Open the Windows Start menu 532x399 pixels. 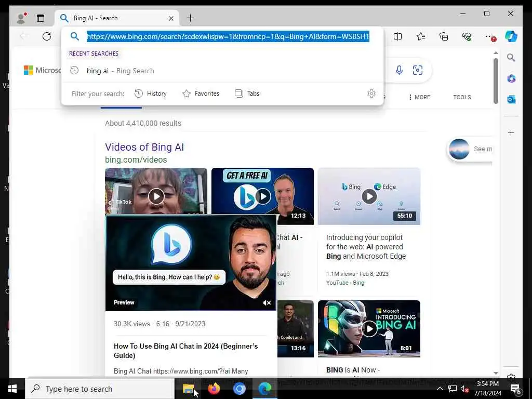point(12,389)
